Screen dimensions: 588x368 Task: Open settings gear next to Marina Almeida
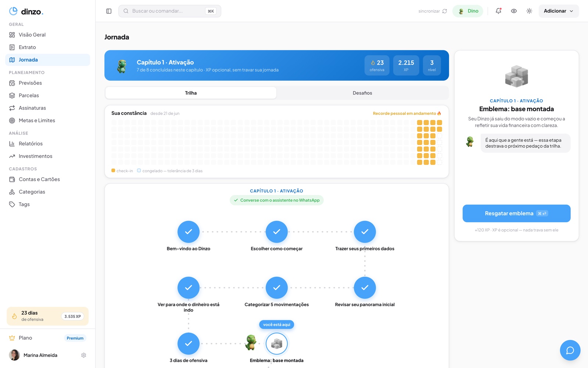(x=84, y=355)
